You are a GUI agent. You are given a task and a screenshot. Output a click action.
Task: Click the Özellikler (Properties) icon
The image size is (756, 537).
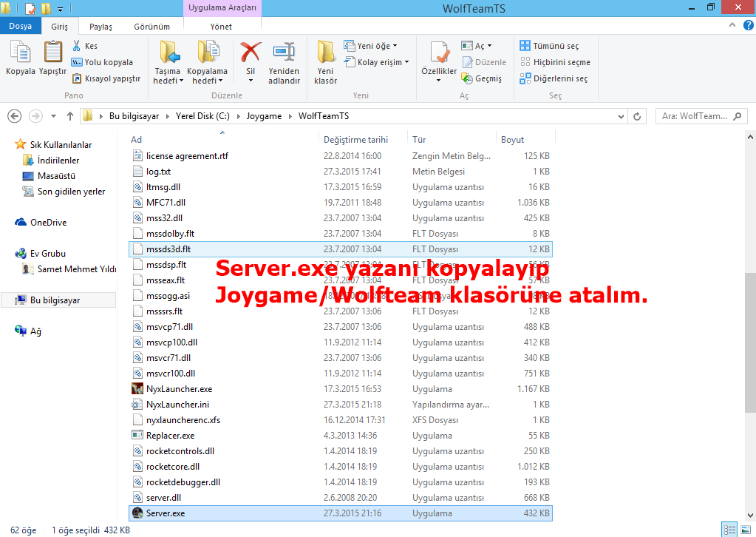click(439, 52)
